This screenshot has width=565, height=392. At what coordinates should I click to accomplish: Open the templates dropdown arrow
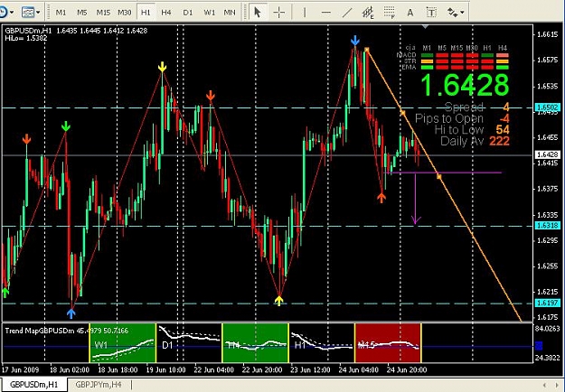38,13
